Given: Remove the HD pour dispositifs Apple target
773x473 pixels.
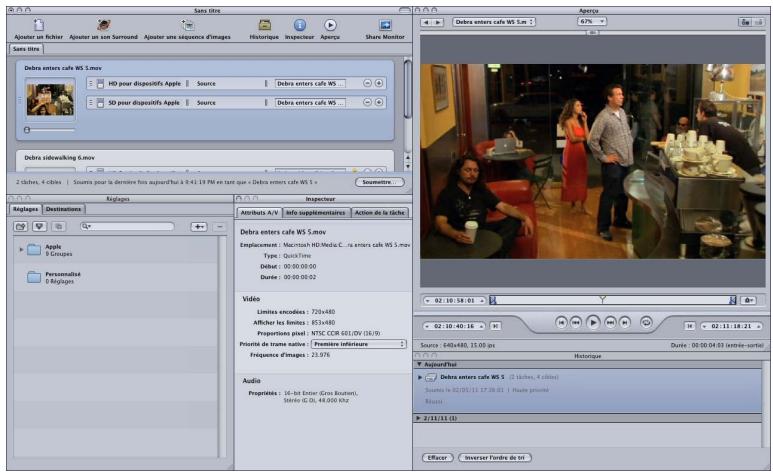Looking at the screenshot, I should [367, 83].
